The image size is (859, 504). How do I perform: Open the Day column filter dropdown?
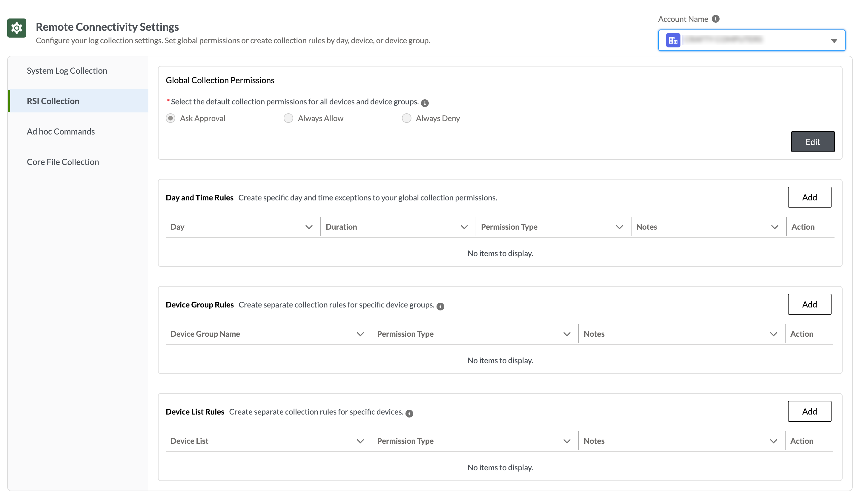pyautogui.click(x=309, y=227)
